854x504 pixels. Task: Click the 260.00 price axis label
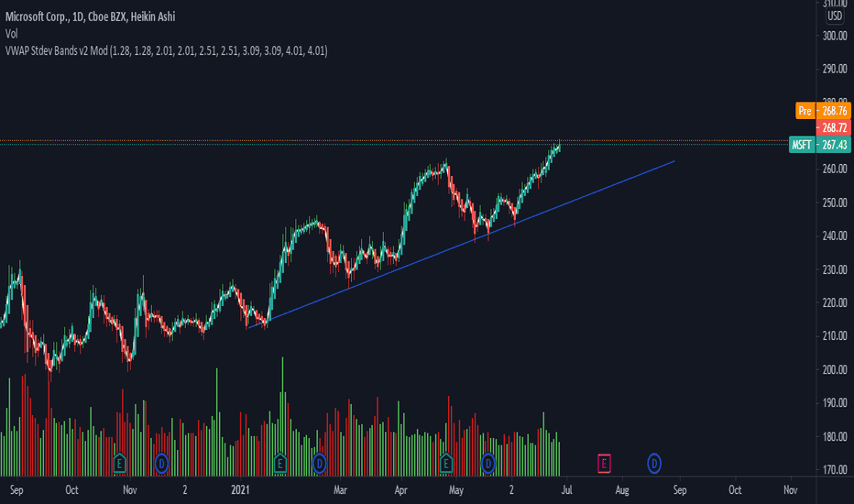[x=835, y=170]
